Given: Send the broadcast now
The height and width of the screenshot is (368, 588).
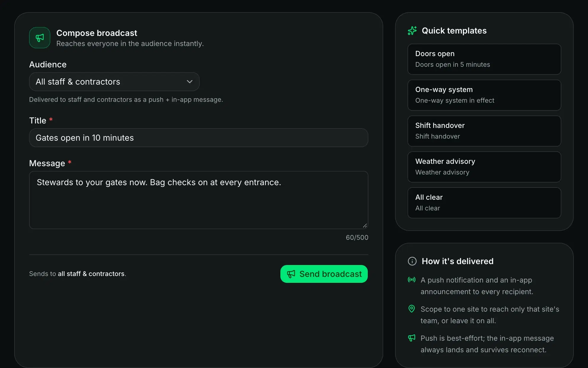Looking at the screenshot, I should pos(324,274).
